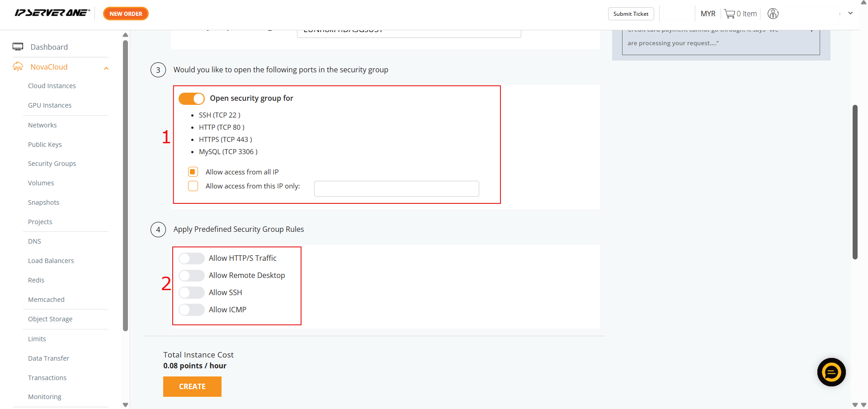This screenshot has height=409, width=868.
Task: Check Allow access from this IP only
Action: tap(193, 186)
